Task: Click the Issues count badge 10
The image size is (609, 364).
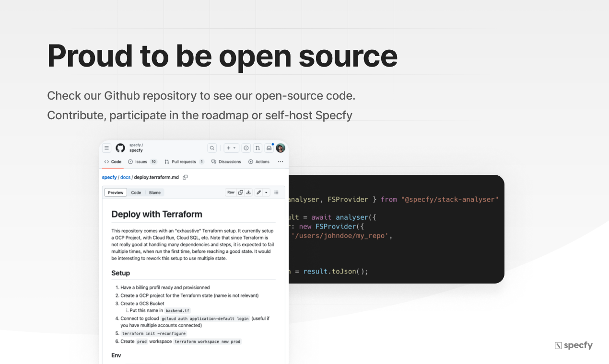Action: [153, 162]
